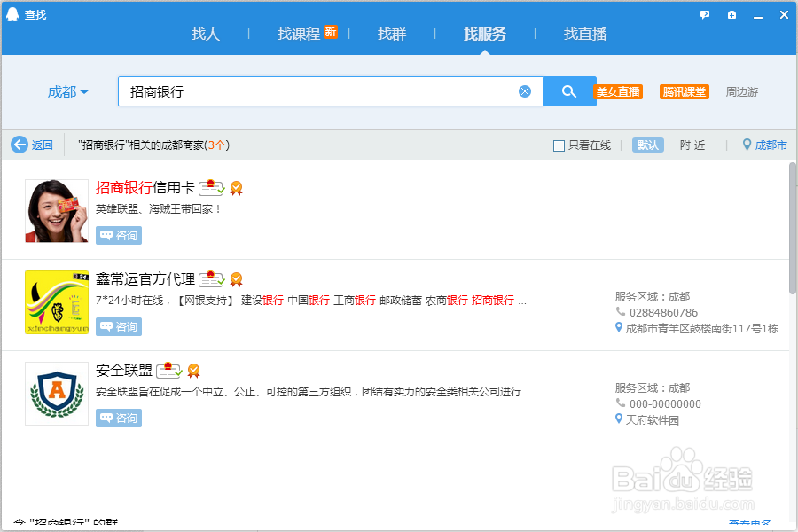
Task: Click the address pin for 天府软件园
Action: [619, 419]
